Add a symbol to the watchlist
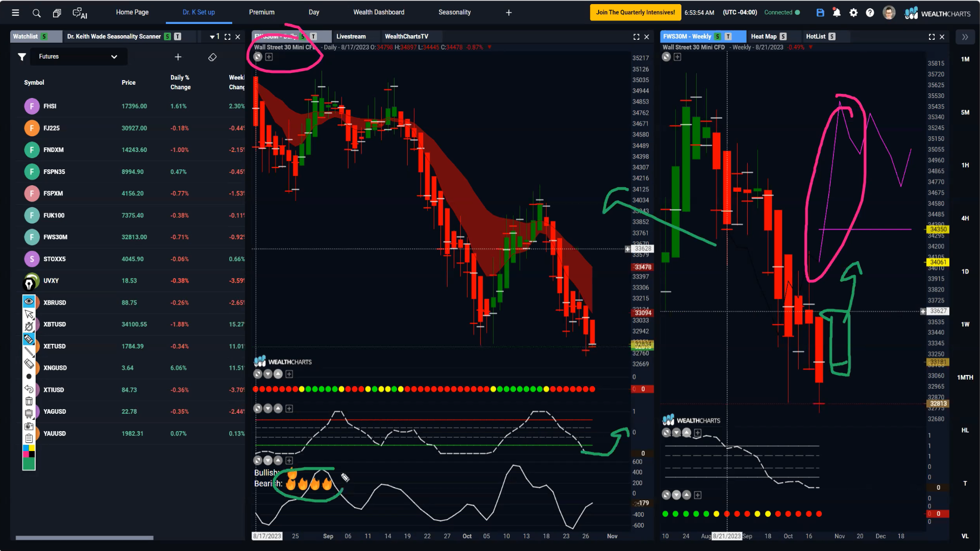 178,57
